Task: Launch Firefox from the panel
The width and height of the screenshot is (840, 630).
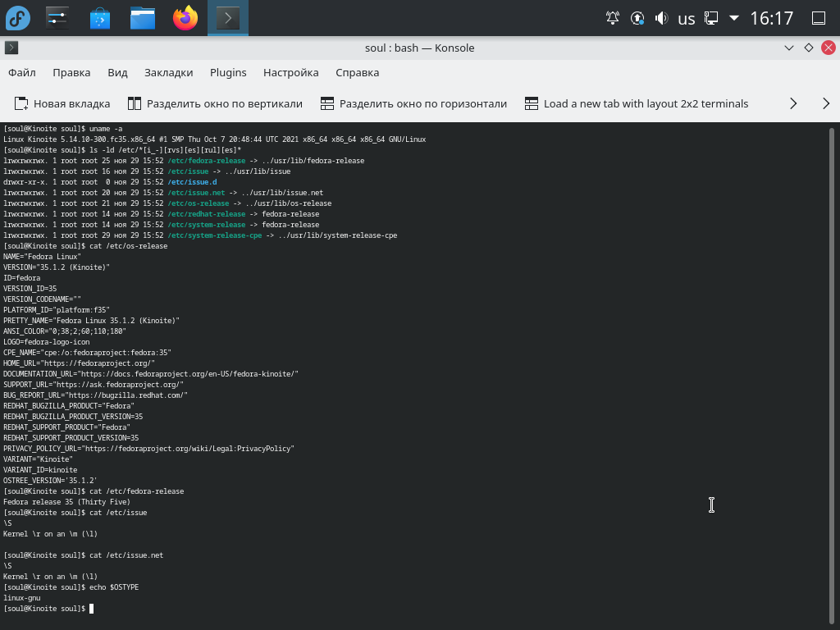Action: (185, 18)
